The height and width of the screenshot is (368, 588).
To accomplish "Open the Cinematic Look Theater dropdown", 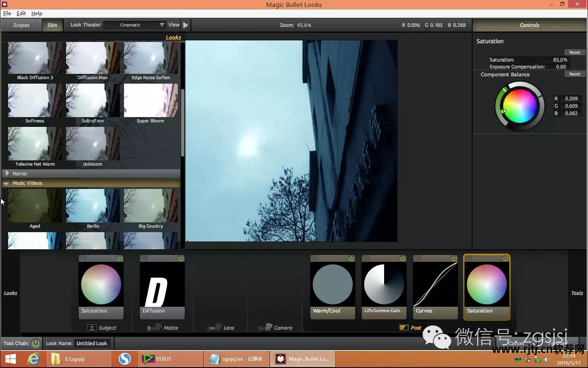I will pyautogui.click(x=135, y=25).
